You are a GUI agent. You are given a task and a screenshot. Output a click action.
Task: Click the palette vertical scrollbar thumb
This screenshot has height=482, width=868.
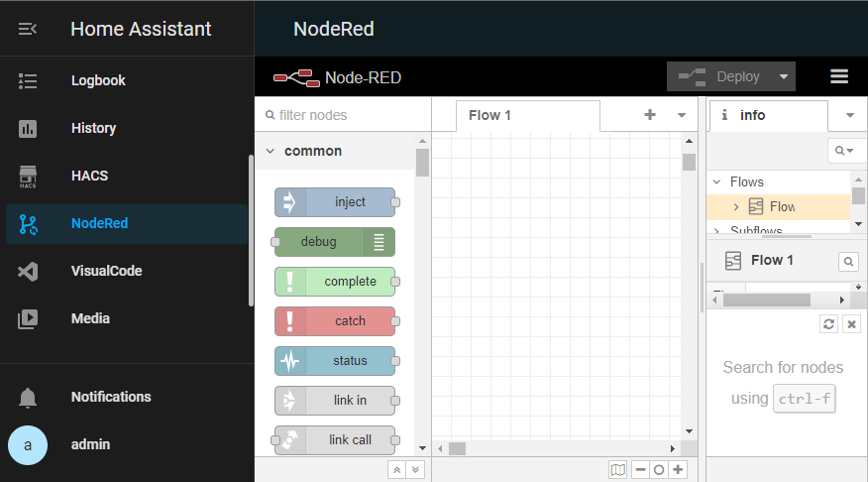point(422,163)
